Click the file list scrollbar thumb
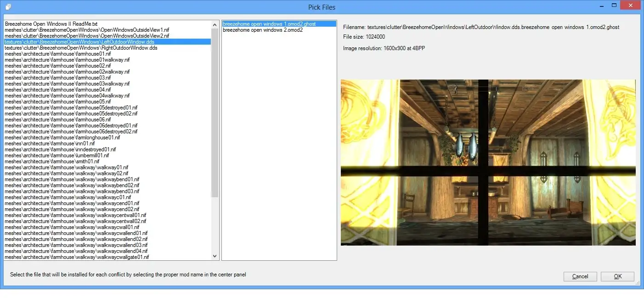 [215, 113]
